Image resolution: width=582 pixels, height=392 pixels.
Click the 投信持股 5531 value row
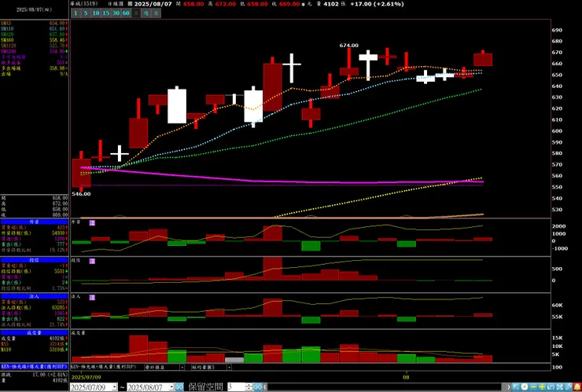pos(34,272)
